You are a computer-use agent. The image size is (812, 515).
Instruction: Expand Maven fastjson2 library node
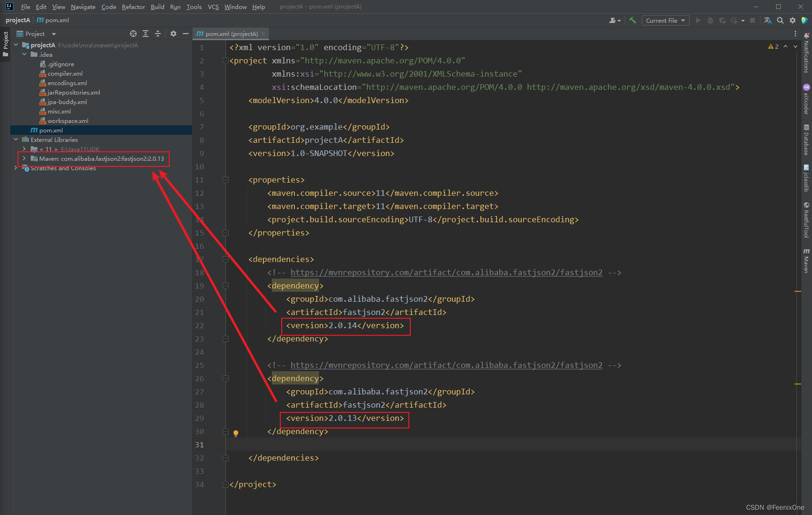[25, 158]
